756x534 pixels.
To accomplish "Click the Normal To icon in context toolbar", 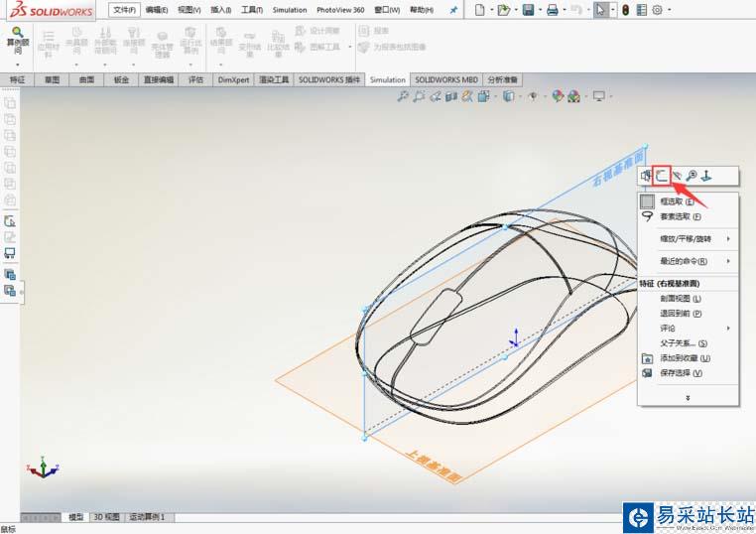I will [706, 176].
